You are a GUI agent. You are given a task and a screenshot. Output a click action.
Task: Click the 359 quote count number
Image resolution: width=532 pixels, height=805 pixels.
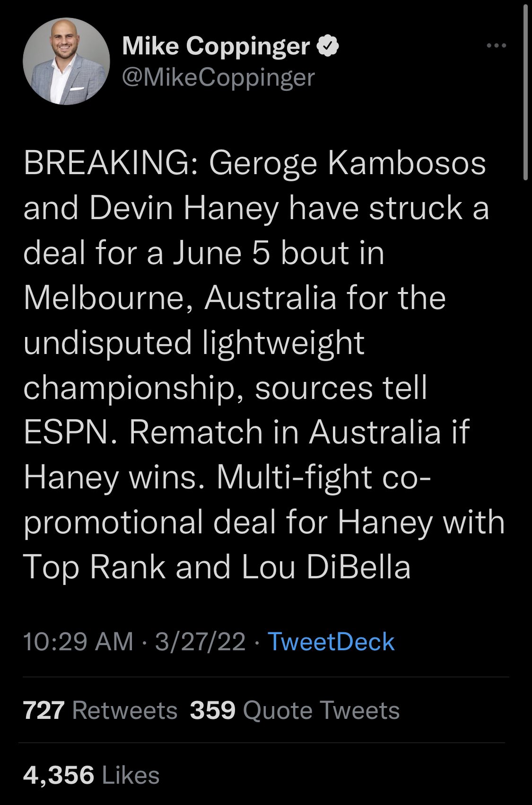pyautogui.click(x=212, y=710)
